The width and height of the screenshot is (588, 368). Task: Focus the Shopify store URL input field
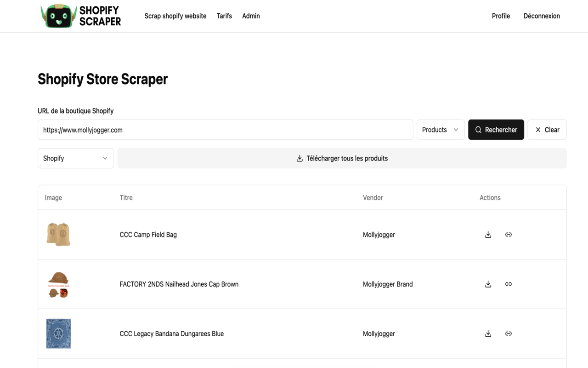coord(226,130)
